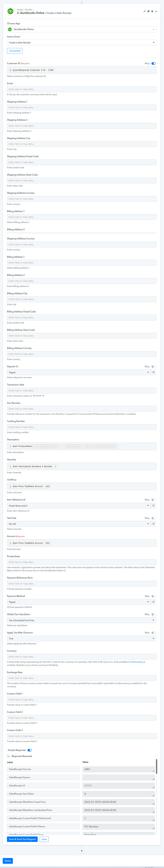Click the Transaction date input field
The height and width of the screenshot is (868, 164).
(x=82, y=391)
